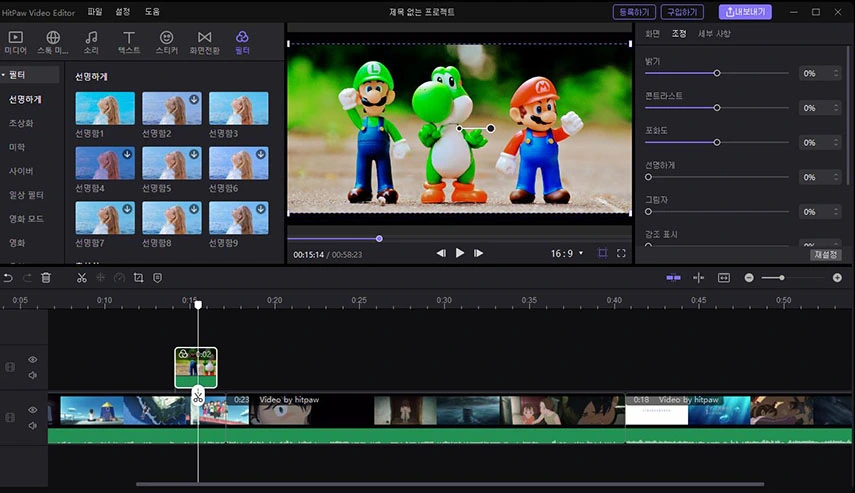Hide the main video track eye icon
This screenshot has width=855, height=493.
coord(33,410)
